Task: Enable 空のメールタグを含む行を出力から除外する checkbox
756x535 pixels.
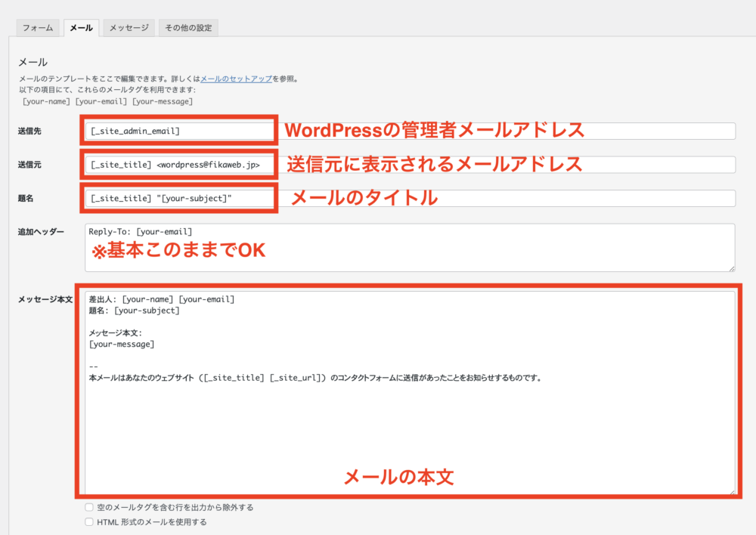Action: tap(89, 507)
